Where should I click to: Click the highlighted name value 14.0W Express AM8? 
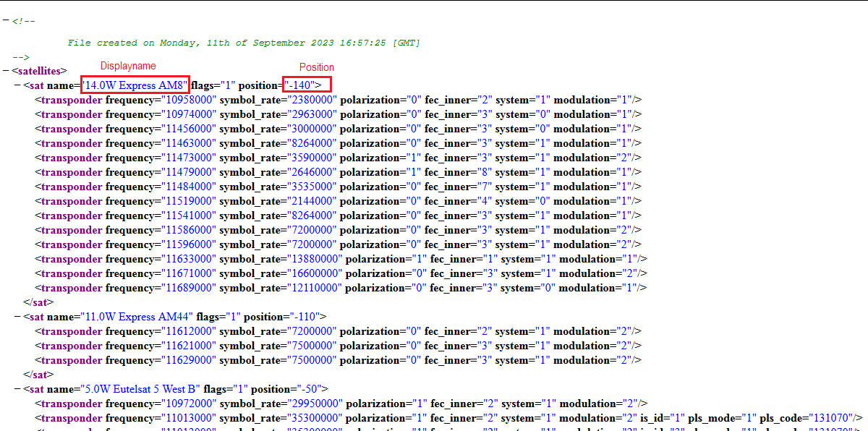tap(135, 85)
